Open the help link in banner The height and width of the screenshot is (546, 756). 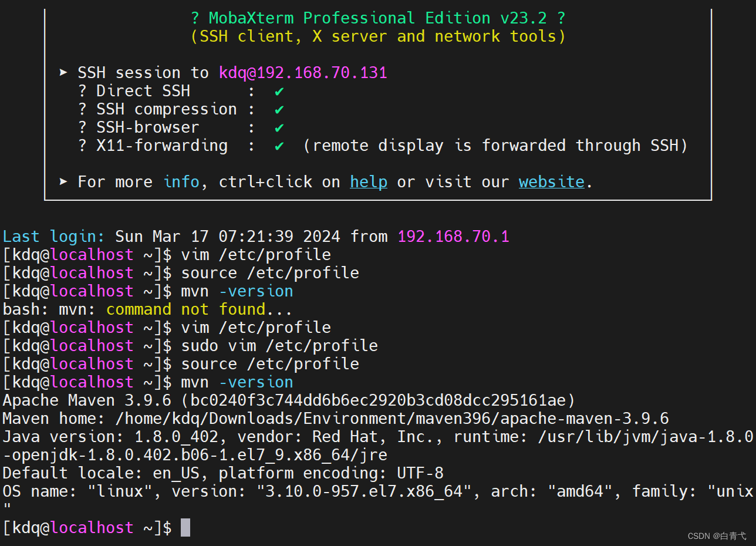point(369,182)
